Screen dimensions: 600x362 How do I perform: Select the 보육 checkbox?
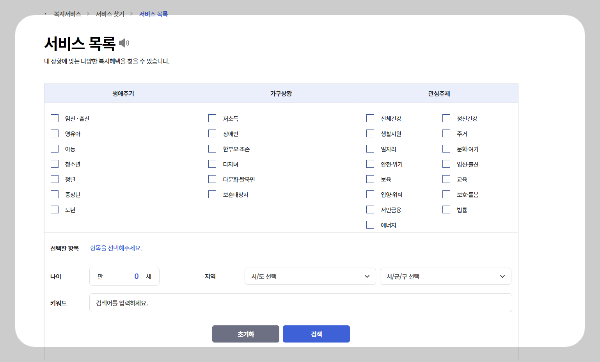370,179
